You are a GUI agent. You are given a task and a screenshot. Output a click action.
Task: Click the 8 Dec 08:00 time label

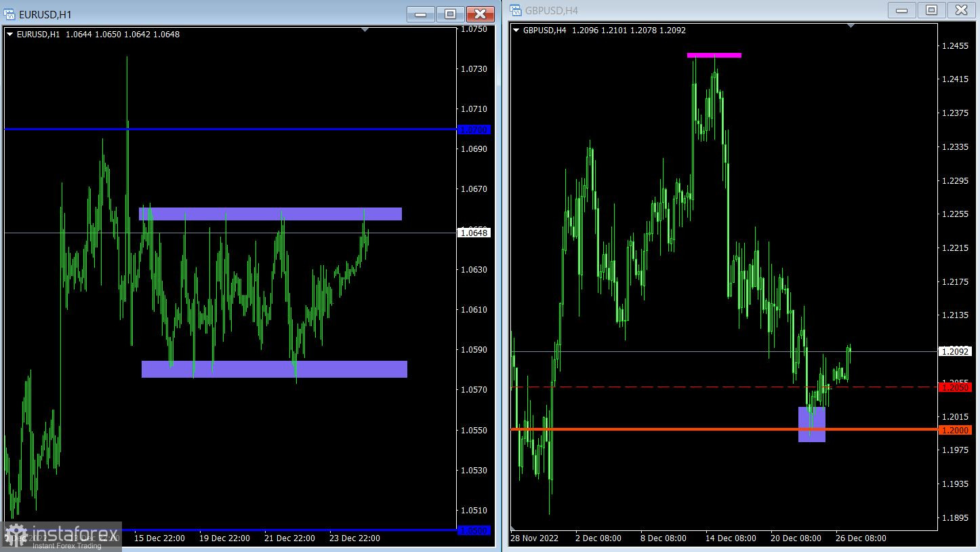pos(663,538)
